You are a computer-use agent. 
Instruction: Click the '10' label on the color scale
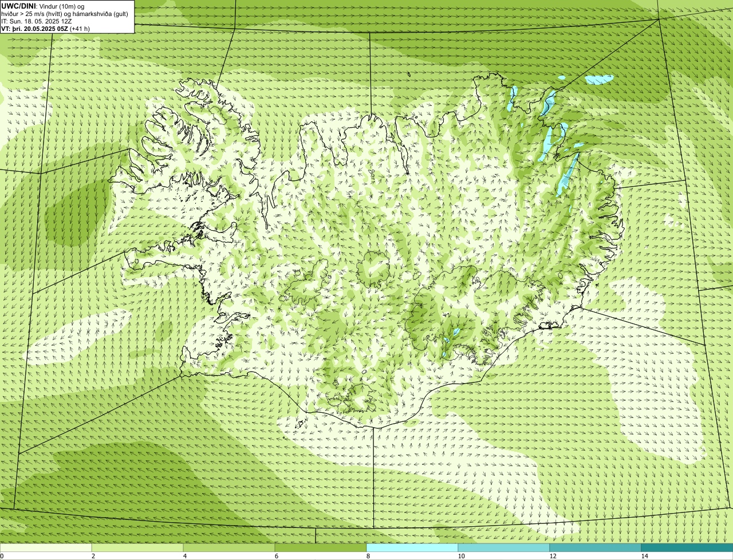coord(461,556)
